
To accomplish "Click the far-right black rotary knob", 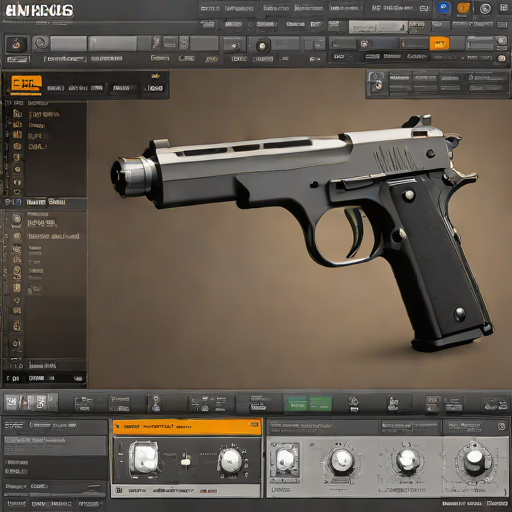I will 474,461.
